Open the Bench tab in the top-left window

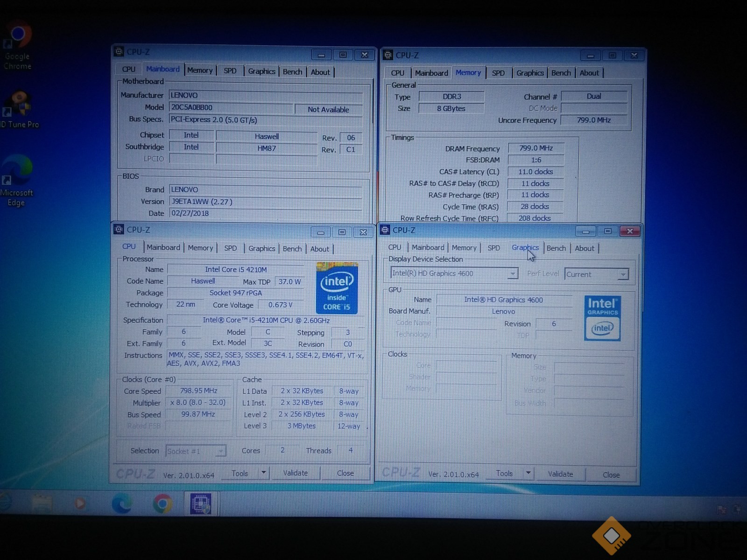[292, 71]
